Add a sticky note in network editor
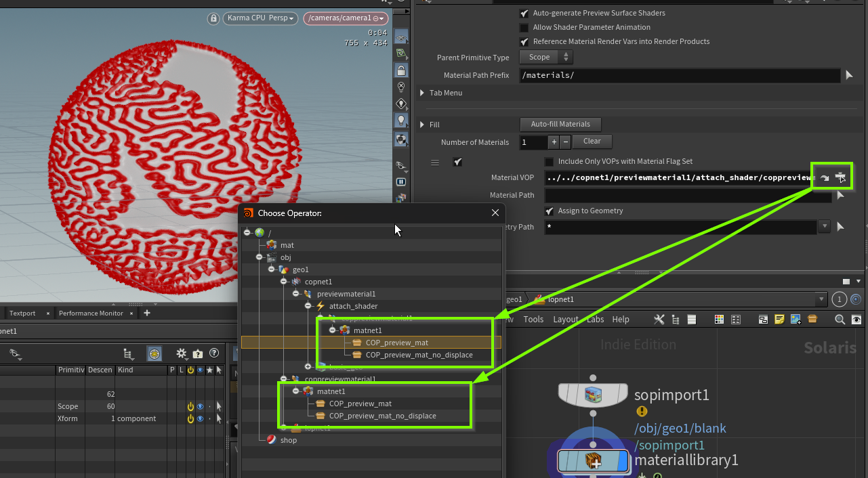 [x=780, y=320]
